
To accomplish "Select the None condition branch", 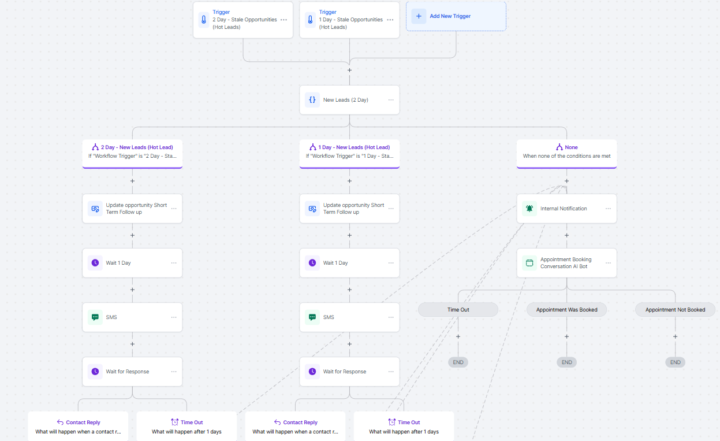I will [567, 153].
